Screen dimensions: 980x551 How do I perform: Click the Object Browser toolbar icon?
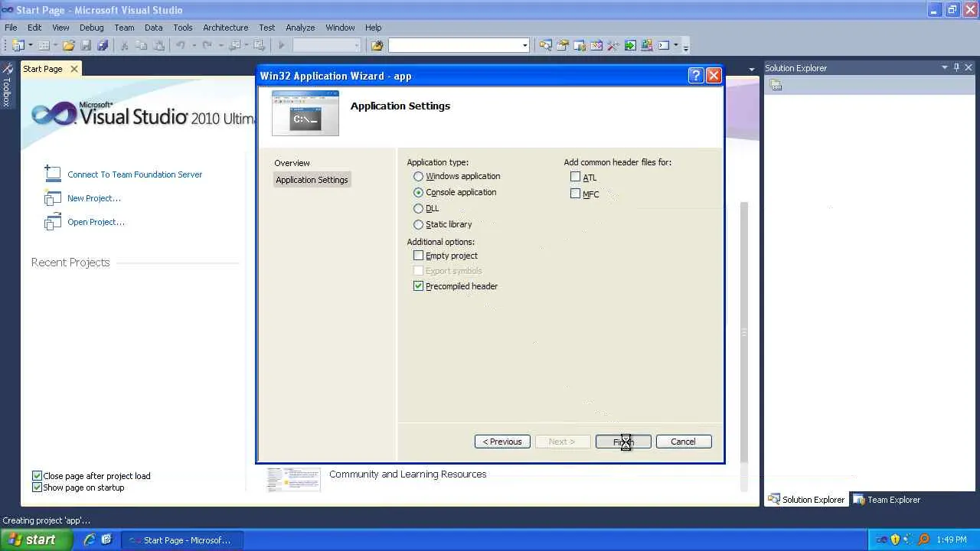click(596, 45)
